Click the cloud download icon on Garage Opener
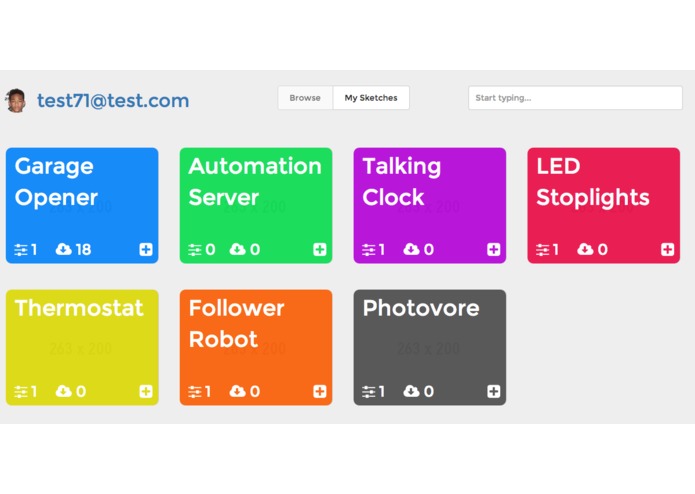The image size is (695, 494). point(64,249)
